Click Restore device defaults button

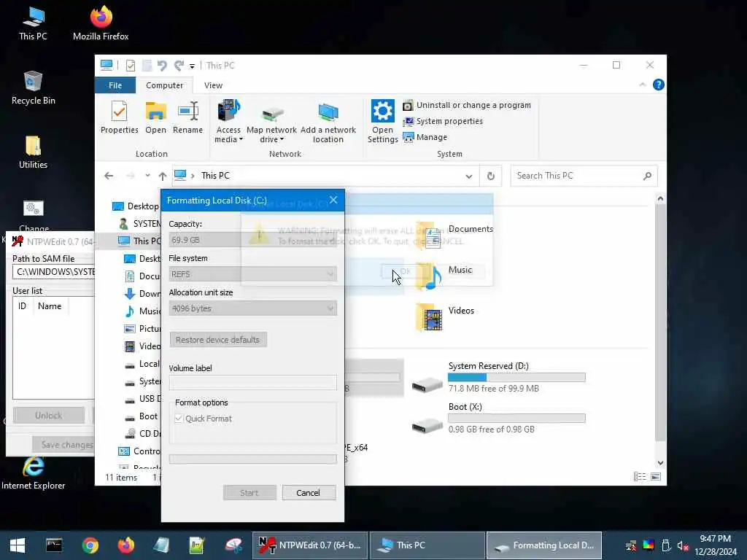pos(217,340)
